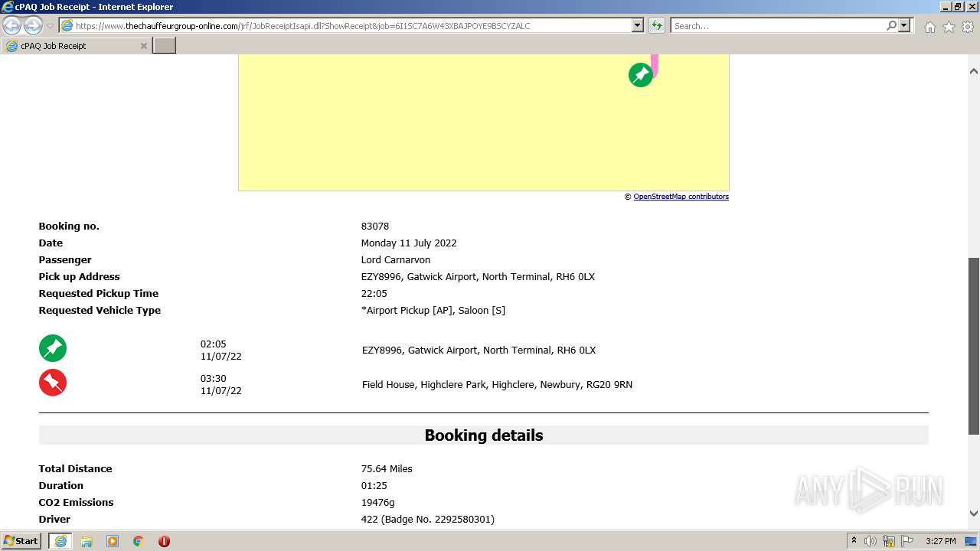
Task: Go back with the browser Back arrow
Action: [12, 25]
